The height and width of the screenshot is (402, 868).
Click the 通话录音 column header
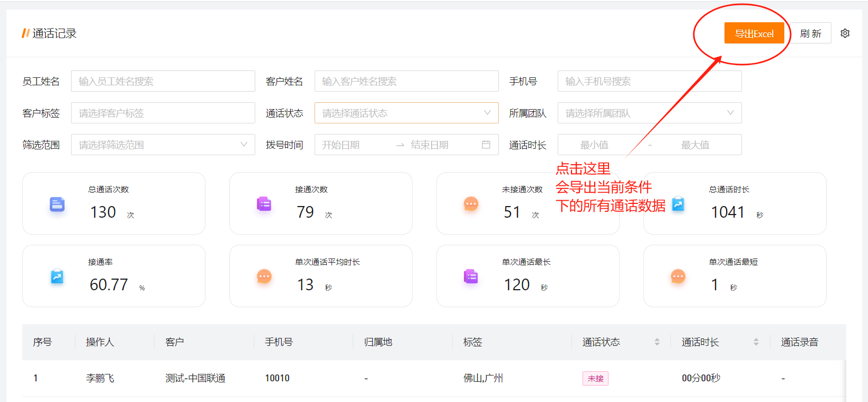pos(800,342)
